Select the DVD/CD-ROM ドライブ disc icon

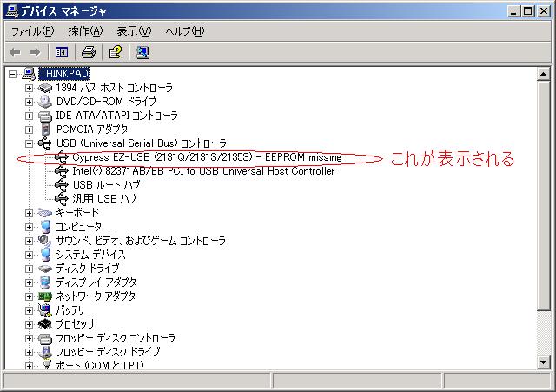click(x=45, y=102)
